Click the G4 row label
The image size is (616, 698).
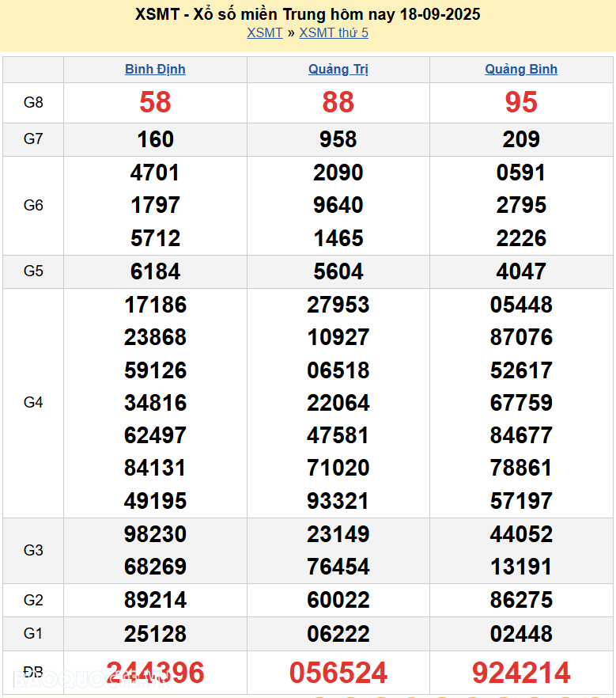pyautogui.click(x=33, y=403)
